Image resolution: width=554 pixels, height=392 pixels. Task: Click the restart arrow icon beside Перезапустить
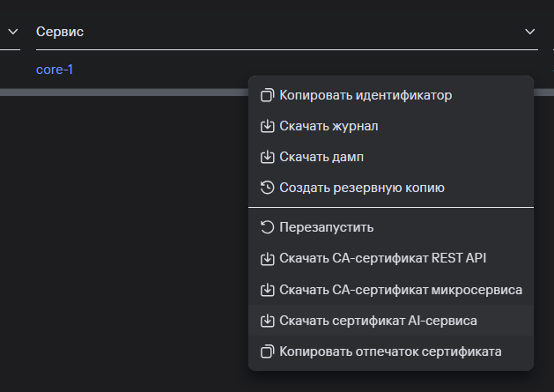click(267, 227)
